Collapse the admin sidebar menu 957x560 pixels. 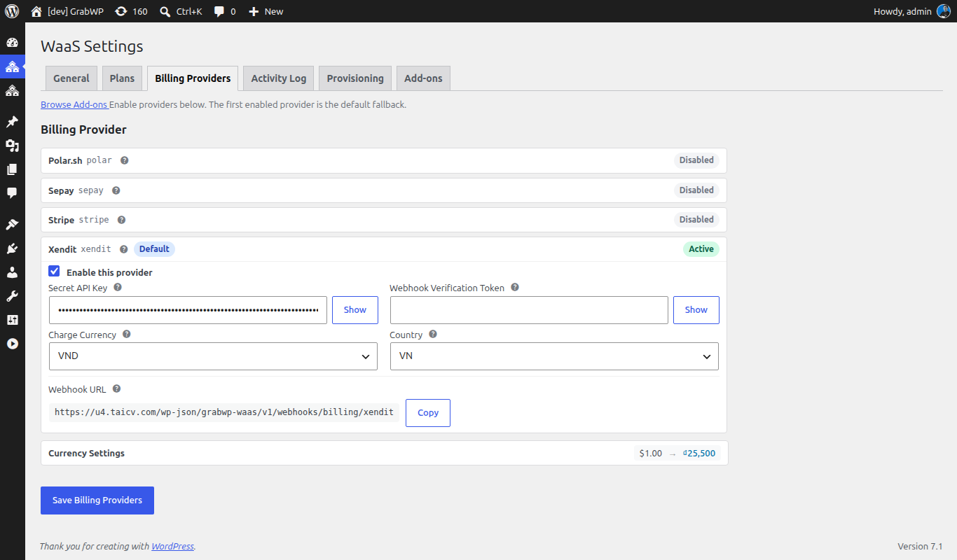(12, 344)
